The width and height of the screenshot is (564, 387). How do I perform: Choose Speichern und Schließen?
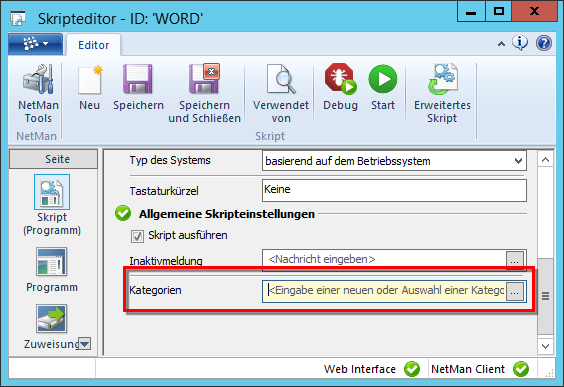click(204, 94)
